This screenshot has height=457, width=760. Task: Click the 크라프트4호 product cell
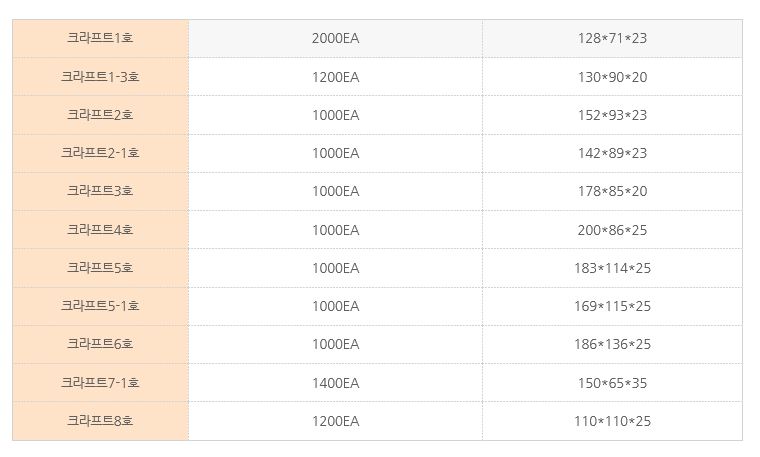click(100, 230)
